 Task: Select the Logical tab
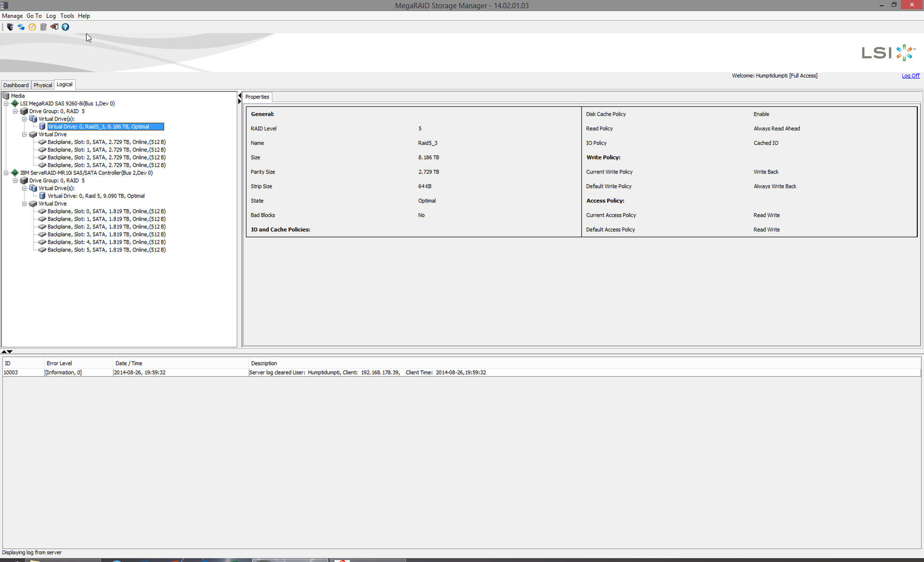click(65, 84)
